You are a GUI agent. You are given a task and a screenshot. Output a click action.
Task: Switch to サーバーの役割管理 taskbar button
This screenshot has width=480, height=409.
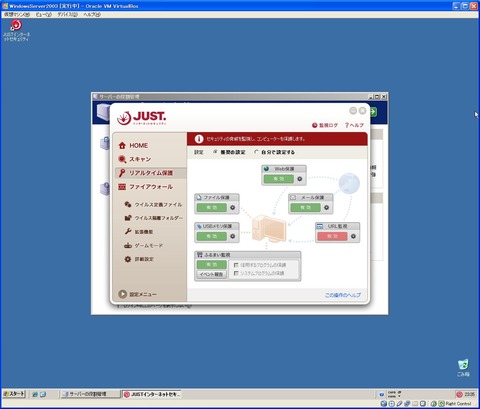point(90,394)
